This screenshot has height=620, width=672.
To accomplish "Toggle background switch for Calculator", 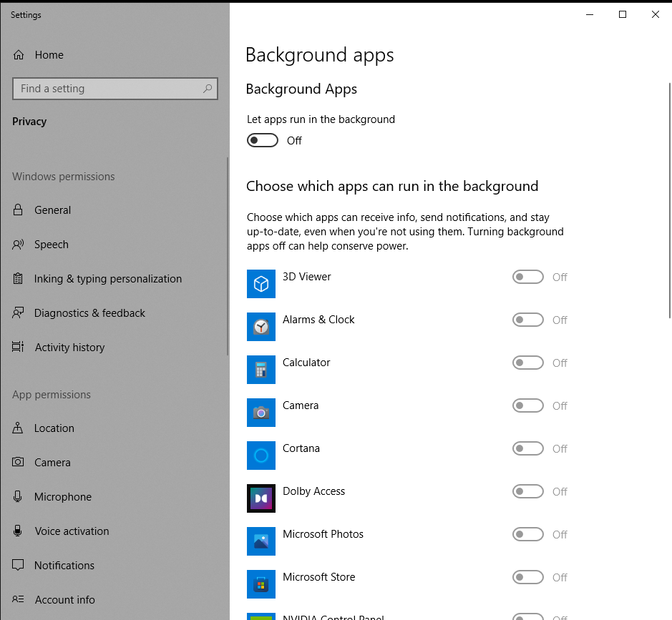I will 528,363.
